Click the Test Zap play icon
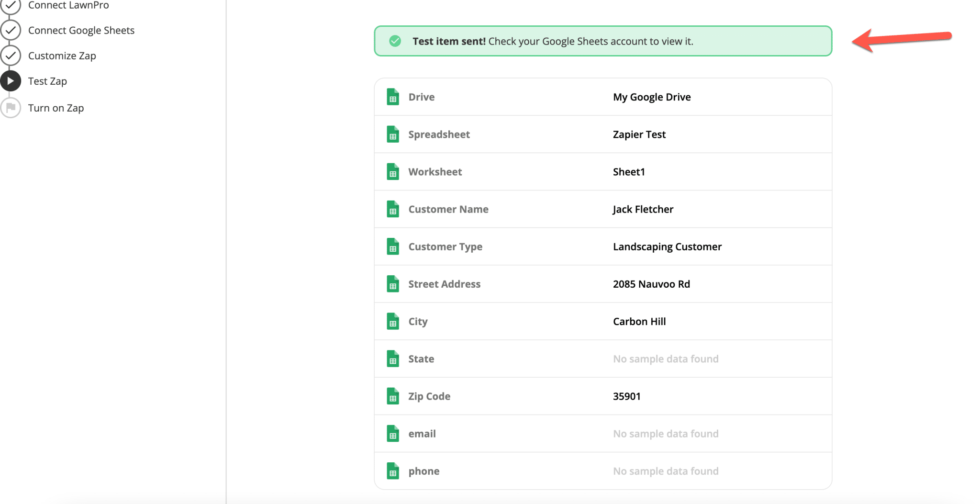 (11, 81)
